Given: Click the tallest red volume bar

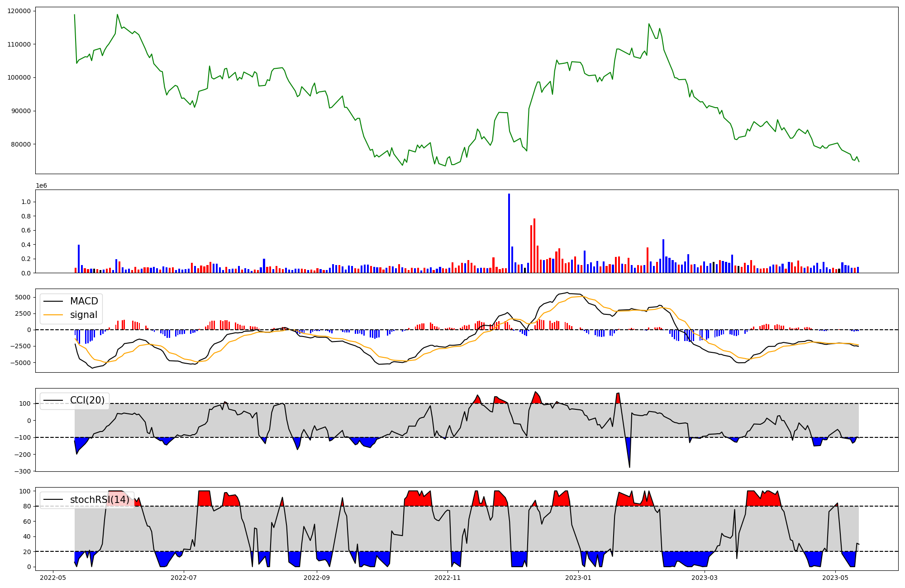Looking at the screenshot, I should pos(534,246).
